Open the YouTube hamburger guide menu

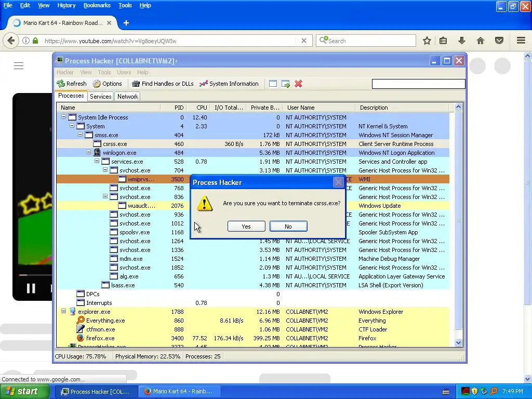coord(19,66)
